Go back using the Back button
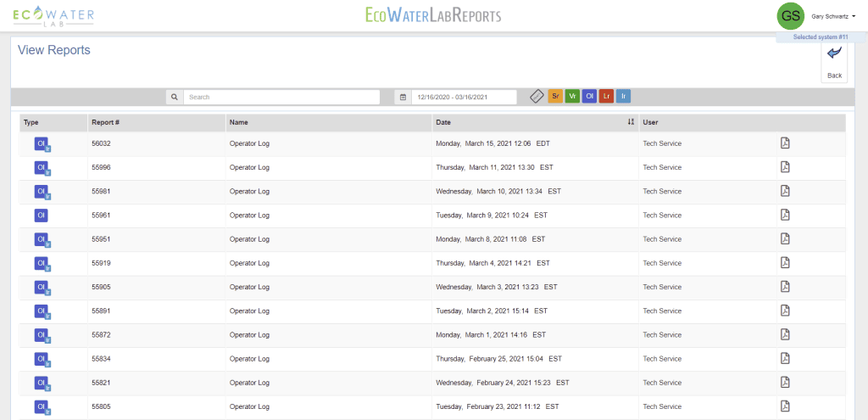 834,63
